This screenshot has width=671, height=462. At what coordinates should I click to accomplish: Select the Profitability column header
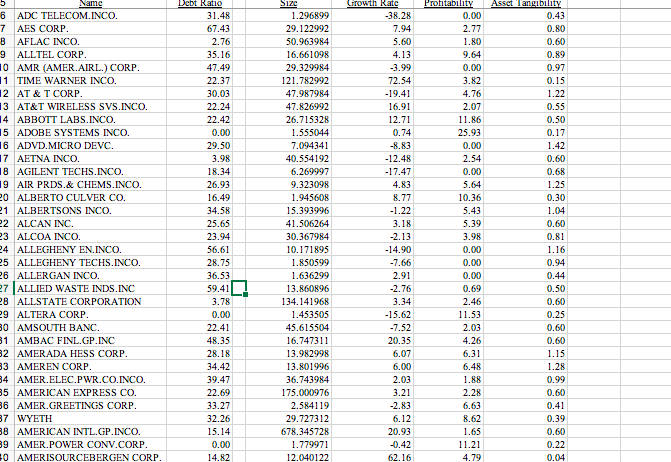(x=448, y=3)
